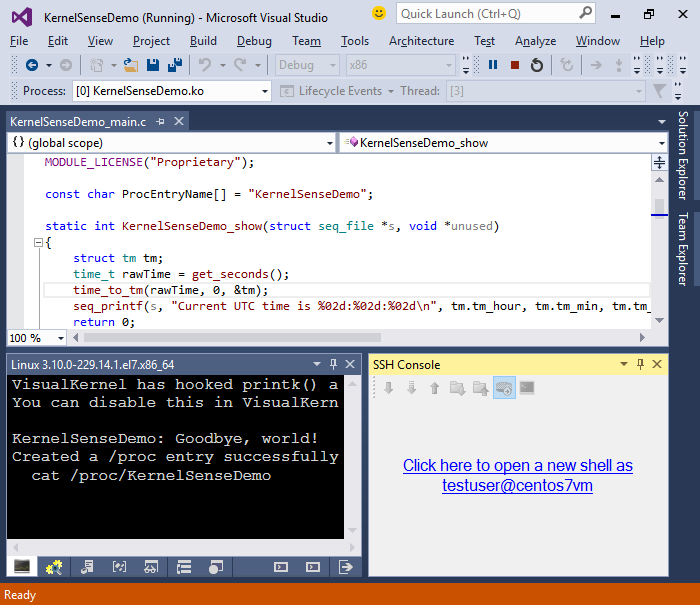Open the Team Explorer side tab
Image resolution: width=700 pixels, height=605 pixels.
[x=683, y=249]
